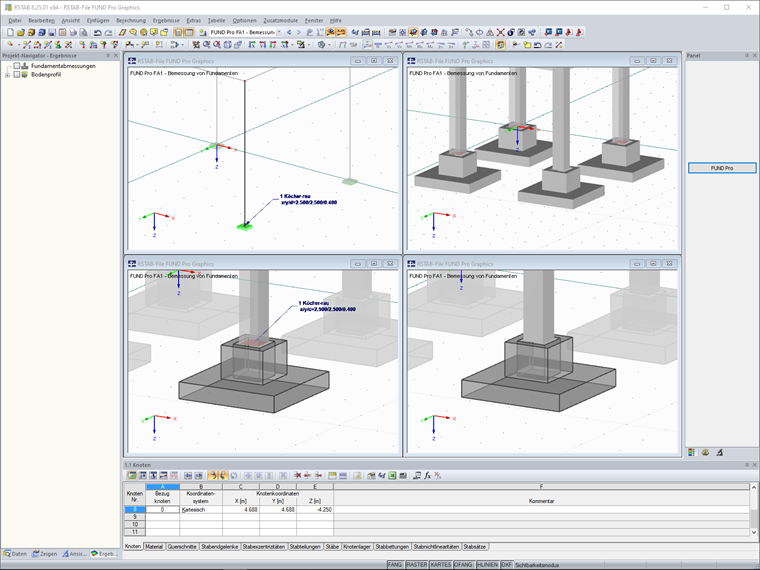Click the FUND Pro panel button
The image size is (760, 570).
(721, 168)
